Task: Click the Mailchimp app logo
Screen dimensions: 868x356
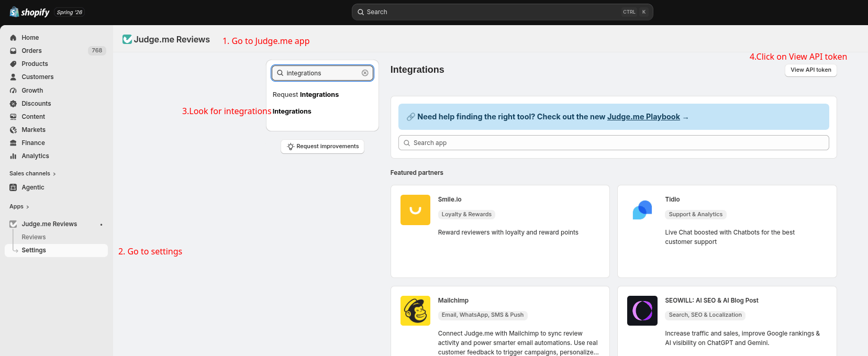Action: click(415, 310)
